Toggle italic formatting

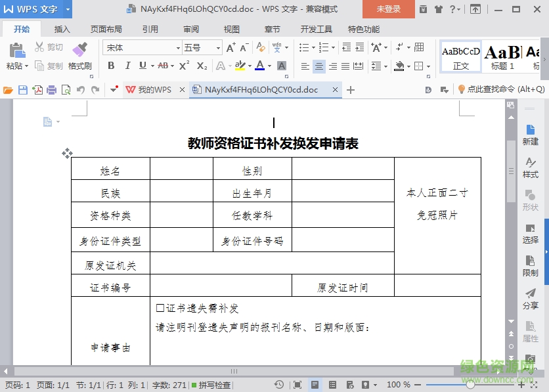point(127,65)
